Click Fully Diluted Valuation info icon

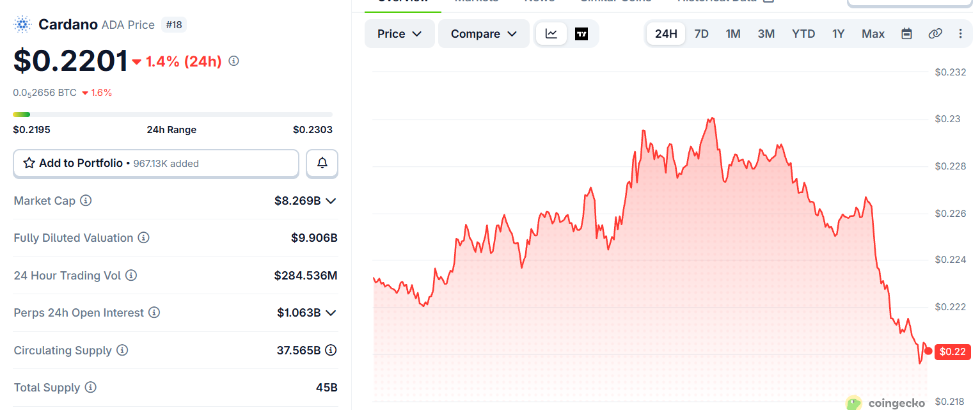pyautogui.click(x=144, y=238)
